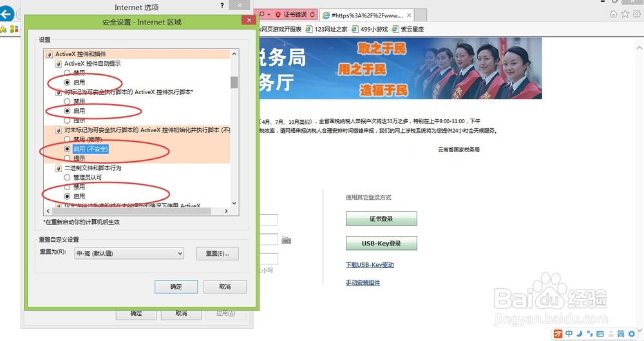
Task: Click the horizontal scrollbar left arrow in settings list
Action: (x=48, y=211)
